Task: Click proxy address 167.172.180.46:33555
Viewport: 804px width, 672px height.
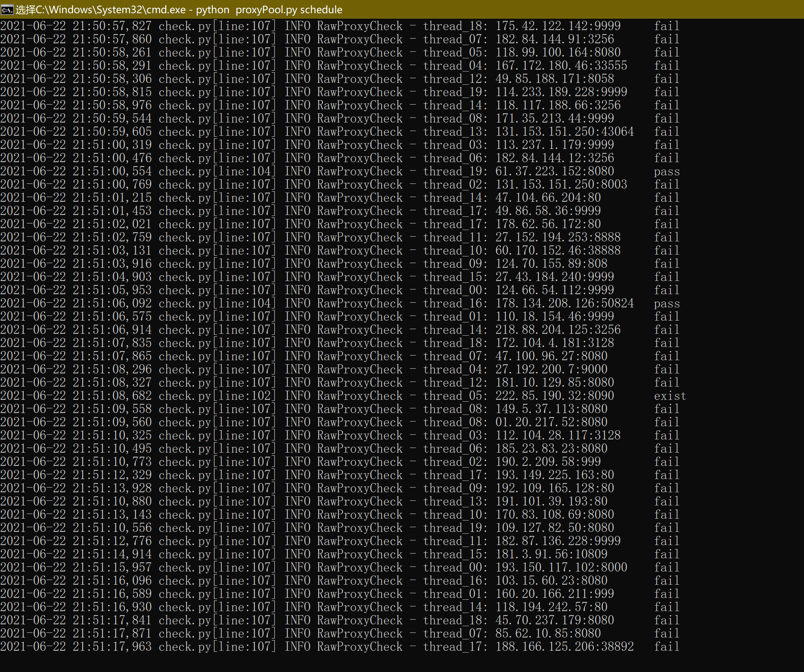Action: click(561, 66)
